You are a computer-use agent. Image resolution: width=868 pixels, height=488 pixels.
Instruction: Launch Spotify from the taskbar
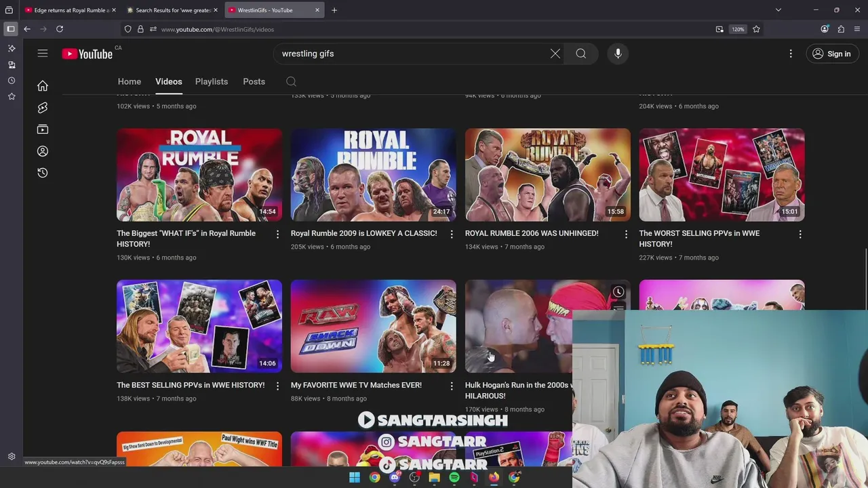(454, 478)
